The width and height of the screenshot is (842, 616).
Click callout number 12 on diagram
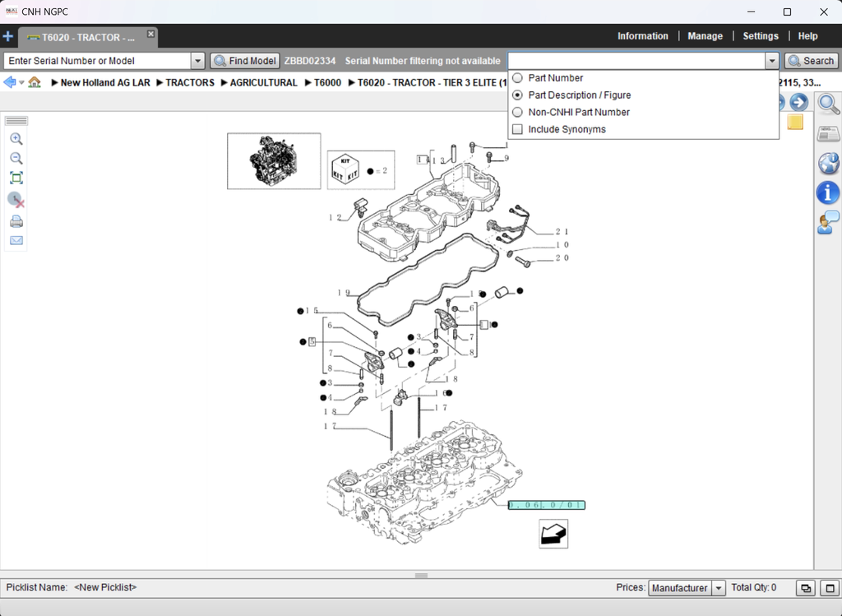tap(335, 217)
